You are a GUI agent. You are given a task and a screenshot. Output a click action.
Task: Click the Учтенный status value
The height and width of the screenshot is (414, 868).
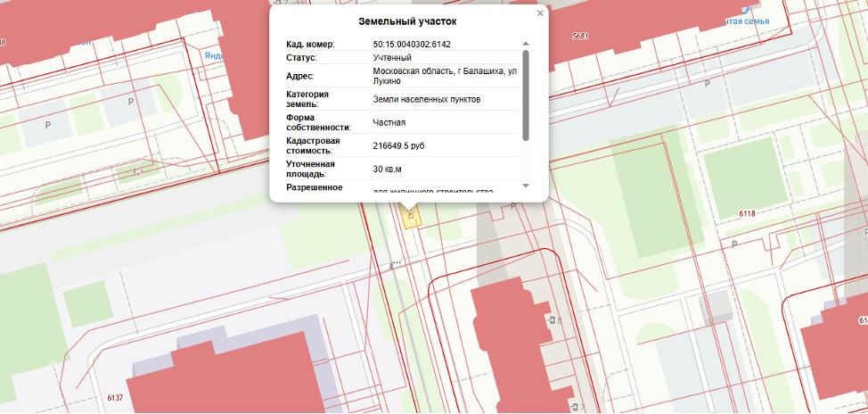pos(392,58)
